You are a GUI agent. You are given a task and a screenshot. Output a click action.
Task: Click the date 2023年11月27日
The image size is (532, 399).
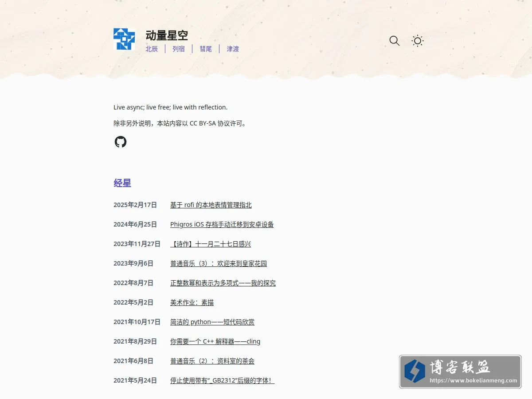tap(137, 244)
